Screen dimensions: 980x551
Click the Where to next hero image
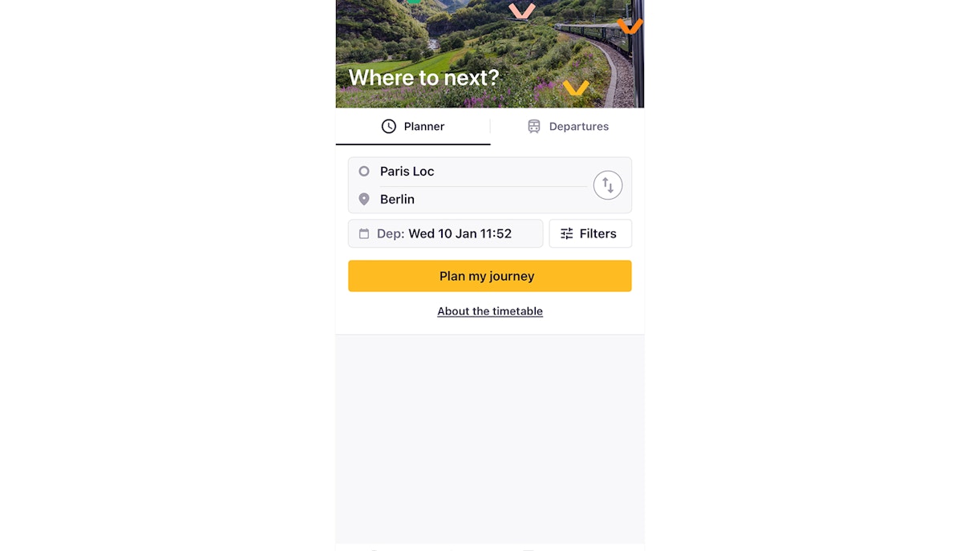(489, 54)
